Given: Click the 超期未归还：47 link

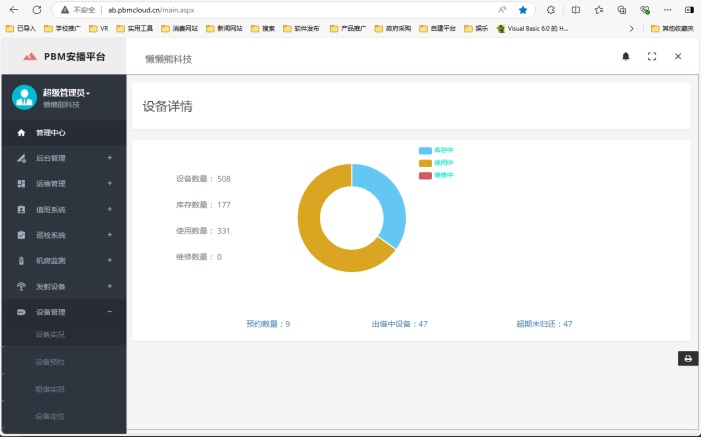Looking at the screenshot, I should [544, 324].
